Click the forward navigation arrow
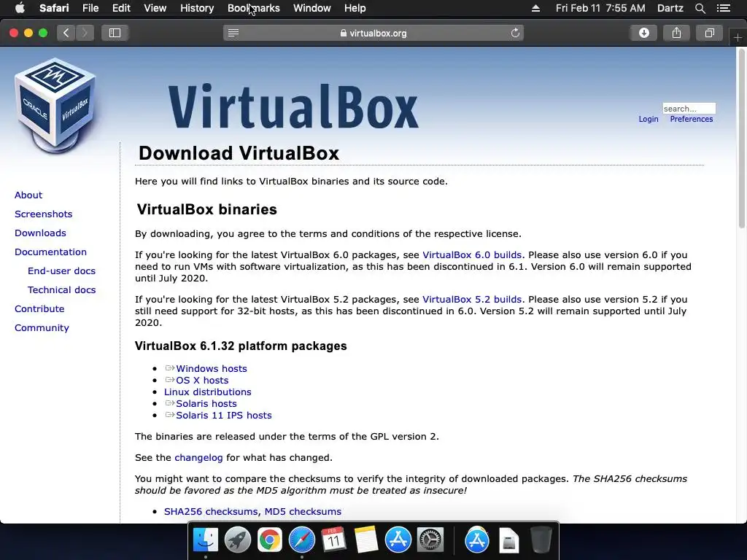This screenshot has width=747, height=560. click(85, 33)
